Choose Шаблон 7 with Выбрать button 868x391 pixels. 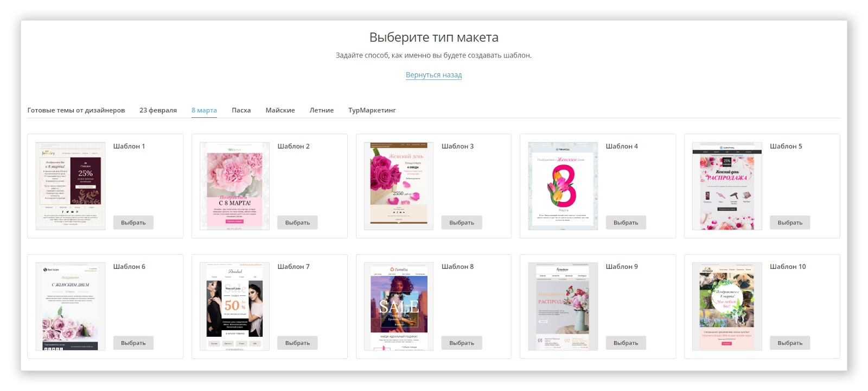click(x=297, y=343)
